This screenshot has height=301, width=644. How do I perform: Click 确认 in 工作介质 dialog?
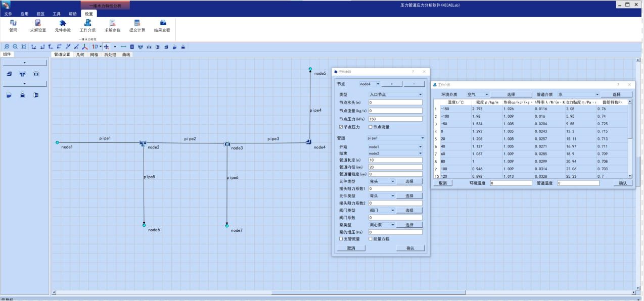623,183
